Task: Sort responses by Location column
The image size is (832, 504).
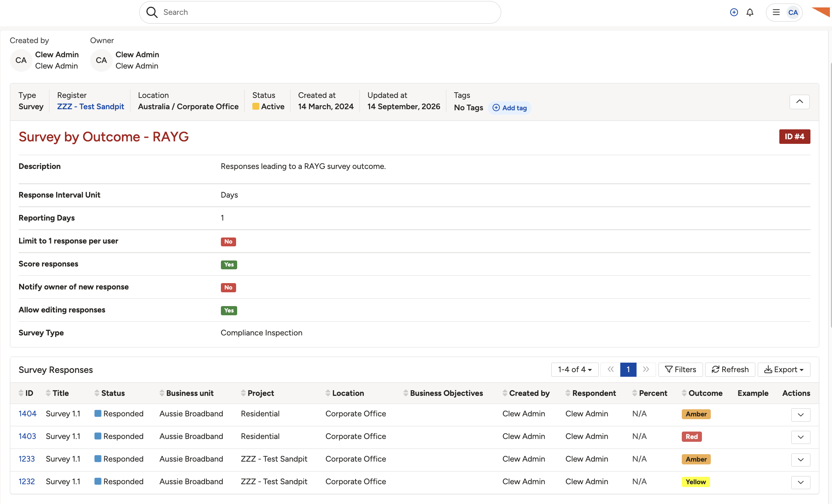Action: tap(345, 393)
